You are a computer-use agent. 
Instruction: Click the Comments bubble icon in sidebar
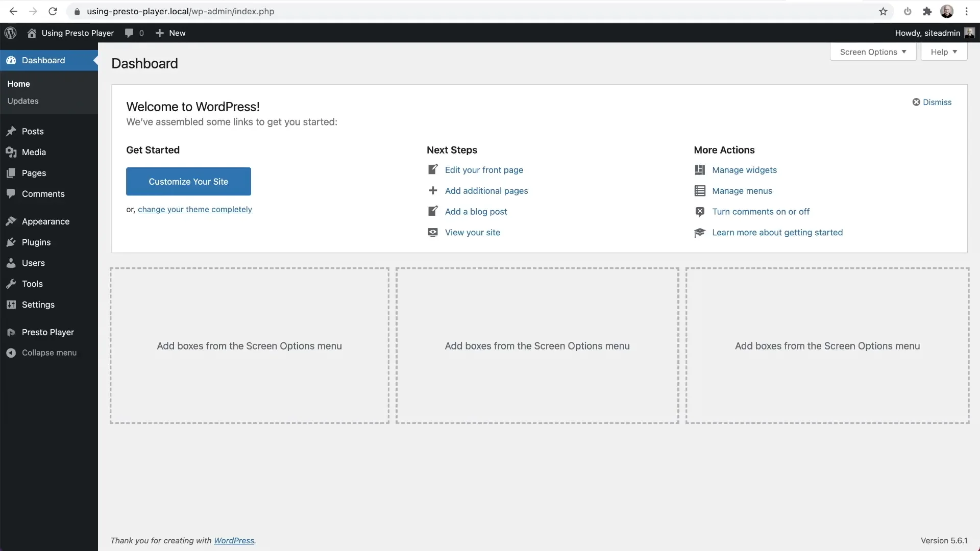point(11,194)
